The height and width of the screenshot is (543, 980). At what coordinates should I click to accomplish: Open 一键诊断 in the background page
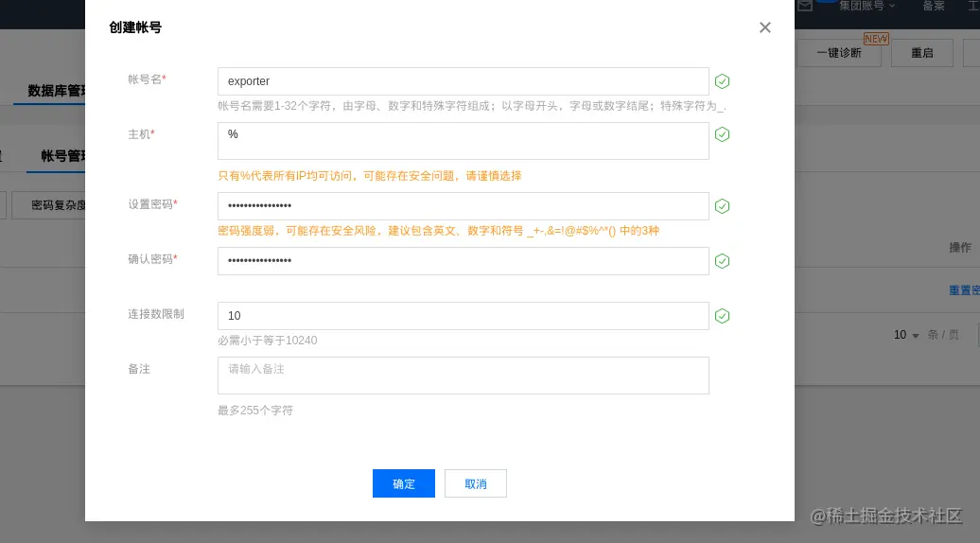pyautogui.click(x=839, y=53)
